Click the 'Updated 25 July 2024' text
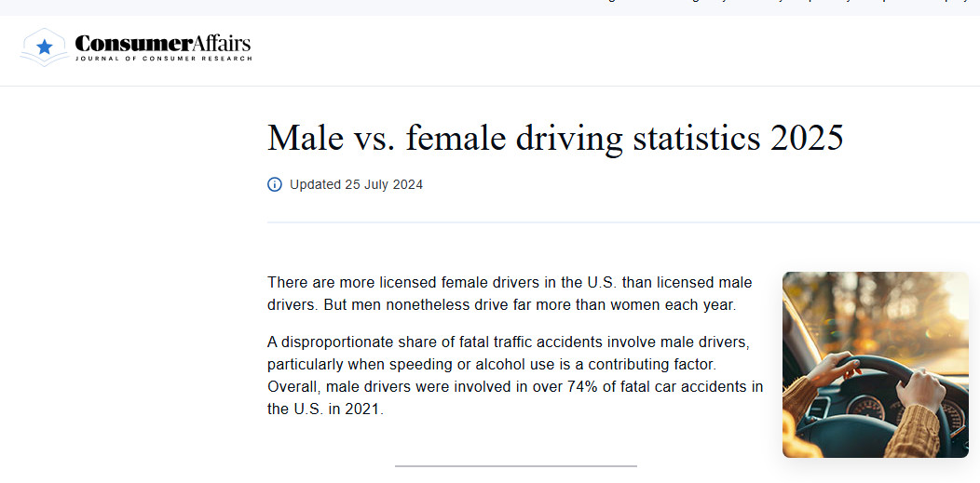 (356, 184)
